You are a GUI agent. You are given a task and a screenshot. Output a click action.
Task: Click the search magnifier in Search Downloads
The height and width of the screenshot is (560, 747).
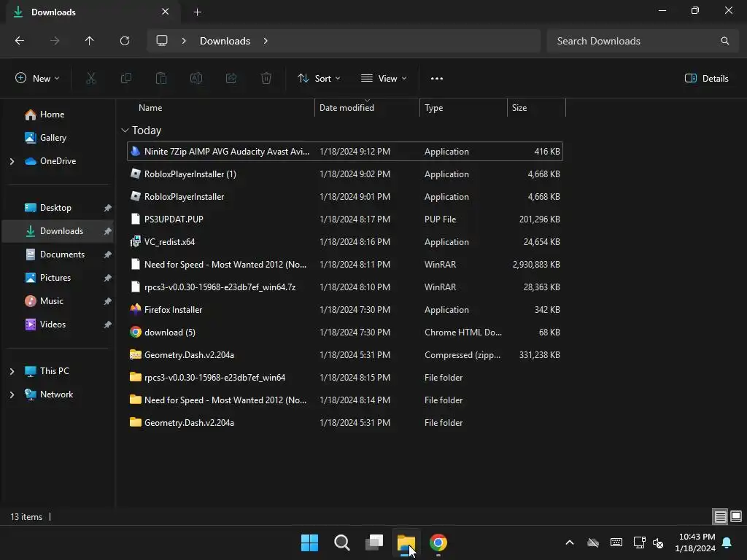coord(724,41)
